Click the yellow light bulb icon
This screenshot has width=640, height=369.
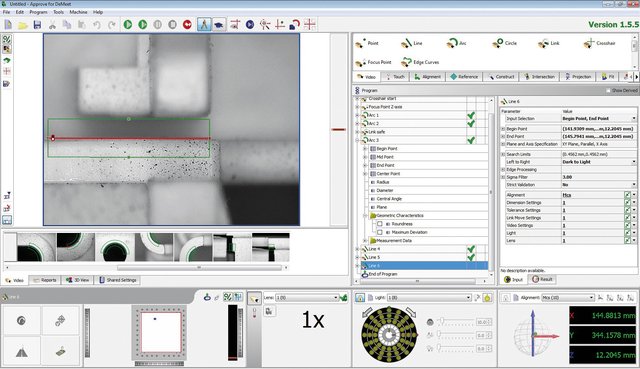click(487, 298)
